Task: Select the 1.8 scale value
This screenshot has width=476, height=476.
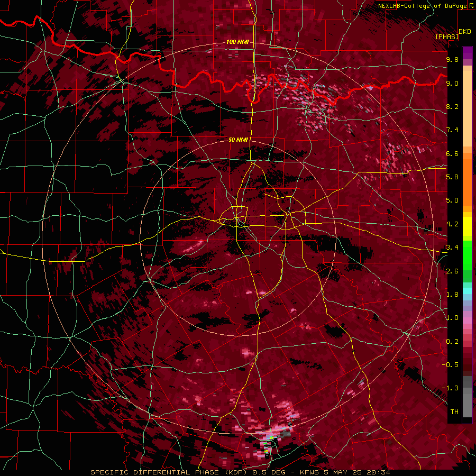Action: click(x=452, y=295)
